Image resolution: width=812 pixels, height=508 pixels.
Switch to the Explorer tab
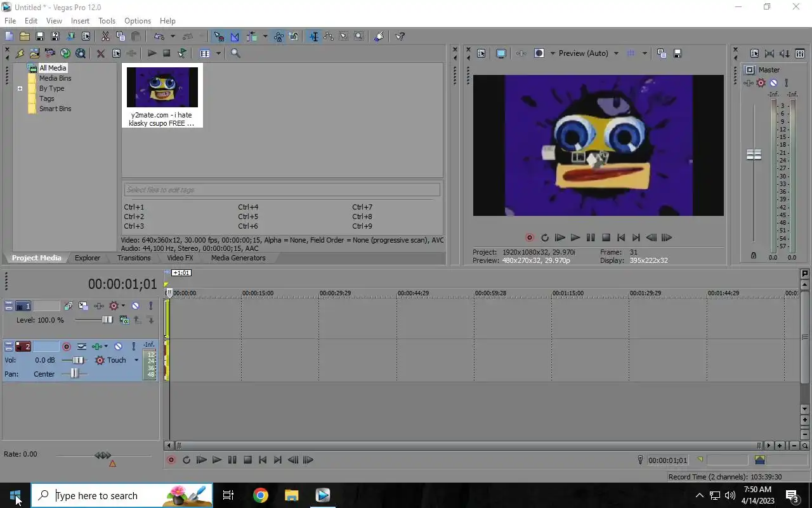[x=88, y=258]
